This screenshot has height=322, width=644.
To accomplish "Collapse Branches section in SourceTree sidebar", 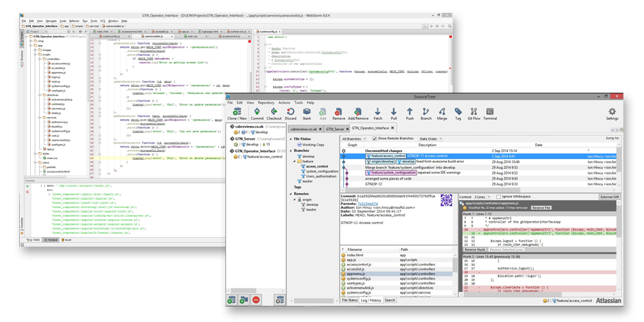I will (x=290, y=151).
